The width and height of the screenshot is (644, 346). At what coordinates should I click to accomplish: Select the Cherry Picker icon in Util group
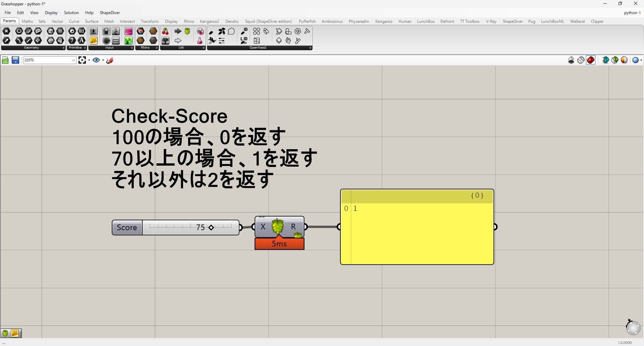tap(165, 31)
